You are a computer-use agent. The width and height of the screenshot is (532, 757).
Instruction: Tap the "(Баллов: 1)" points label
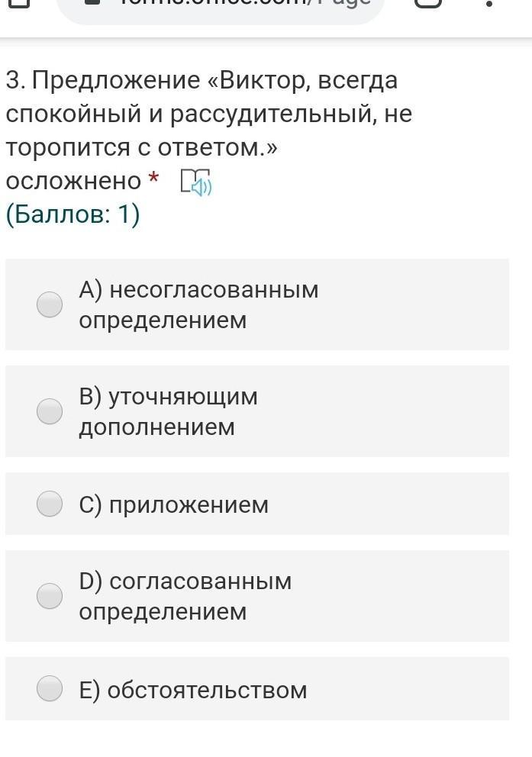click(73, 215)
